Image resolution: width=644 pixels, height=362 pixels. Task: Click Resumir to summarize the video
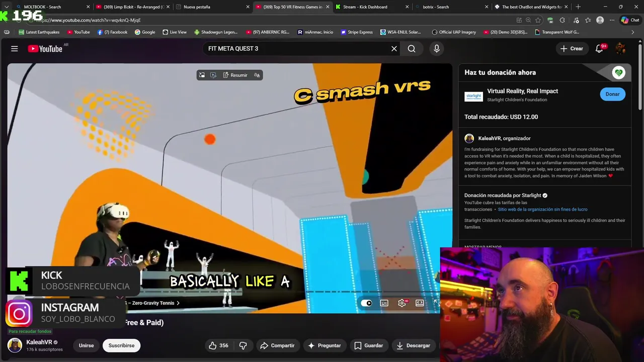[x=235, y=75]
